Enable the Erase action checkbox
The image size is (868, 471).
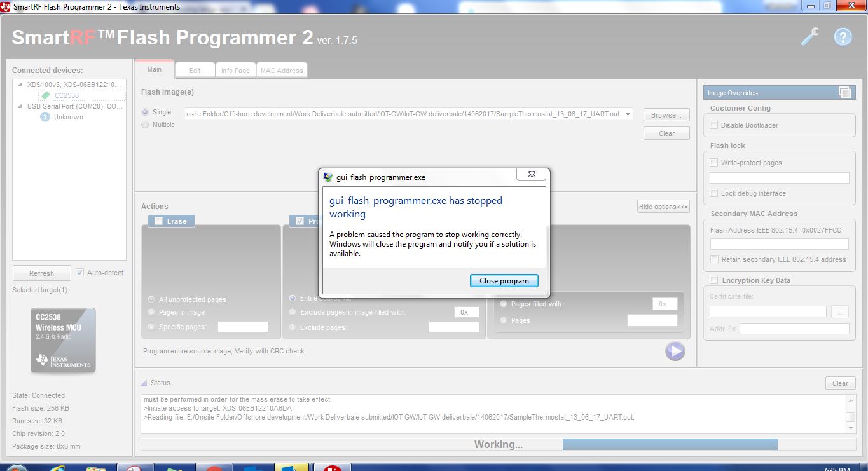158,221
